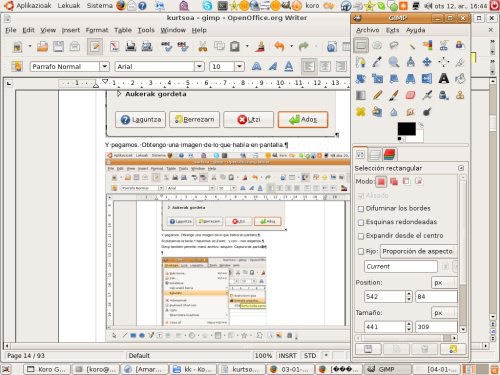Screen dimensions: 500x375
Task: Select the Move tool in GIMP
Action: 427,62
